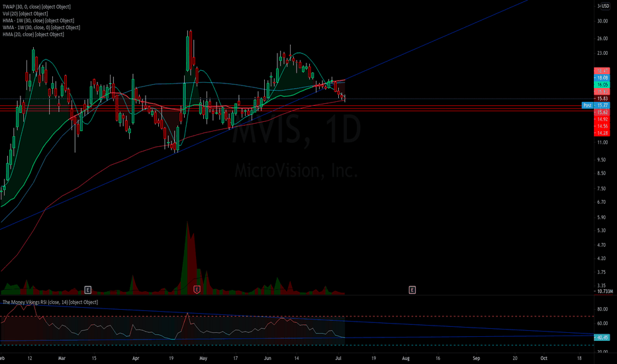The height and width of the screenshot is (364, 617).
Task: Click the Apr label on the time axis
Action: click(x=136, y=358)
